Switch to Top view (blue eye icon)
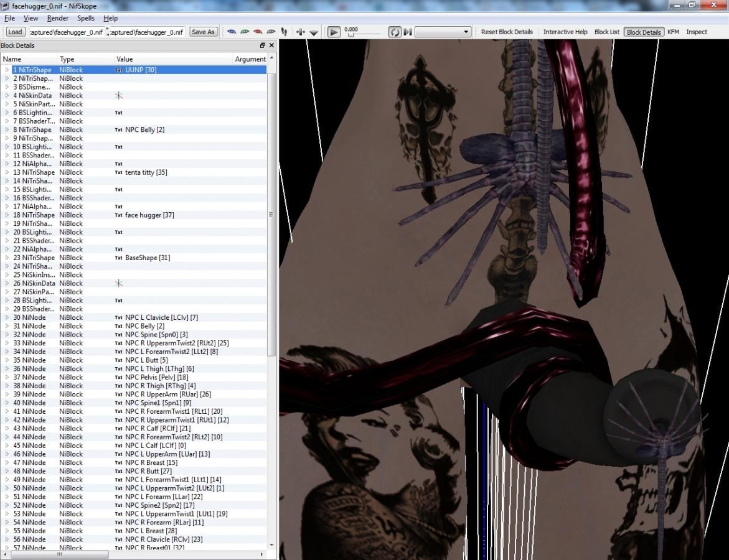 (x=232, y=32)
